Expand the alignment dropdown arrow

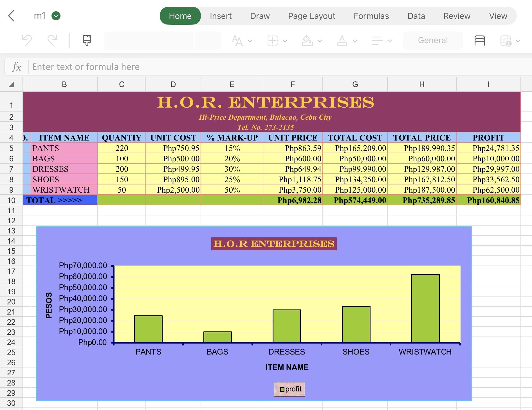(390, 41)
